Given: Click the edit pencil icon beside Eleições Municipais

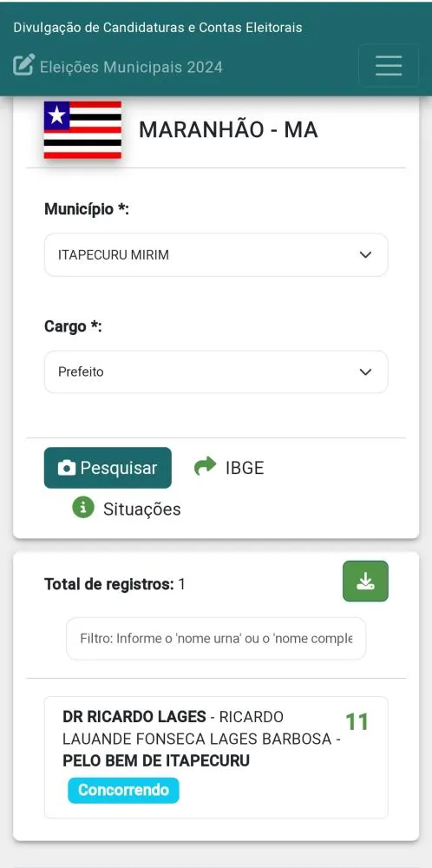Looking at the screenshot, I should (23, 65).
